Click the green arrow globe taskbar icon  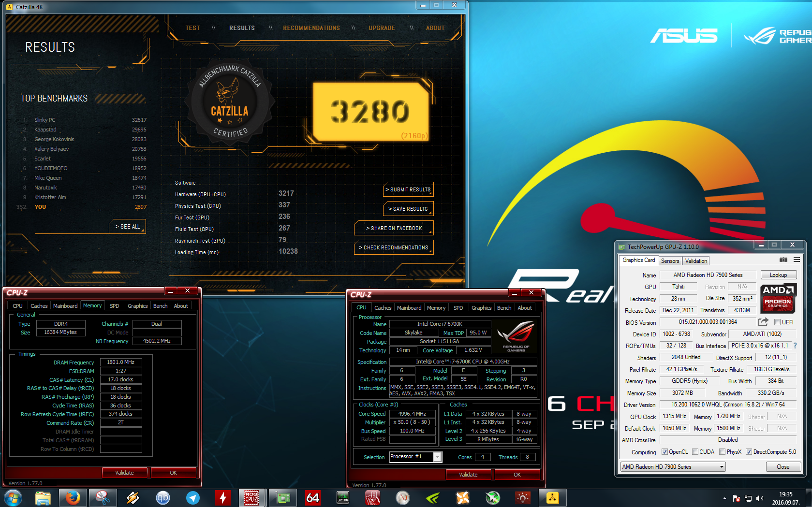tap(493, 498)
